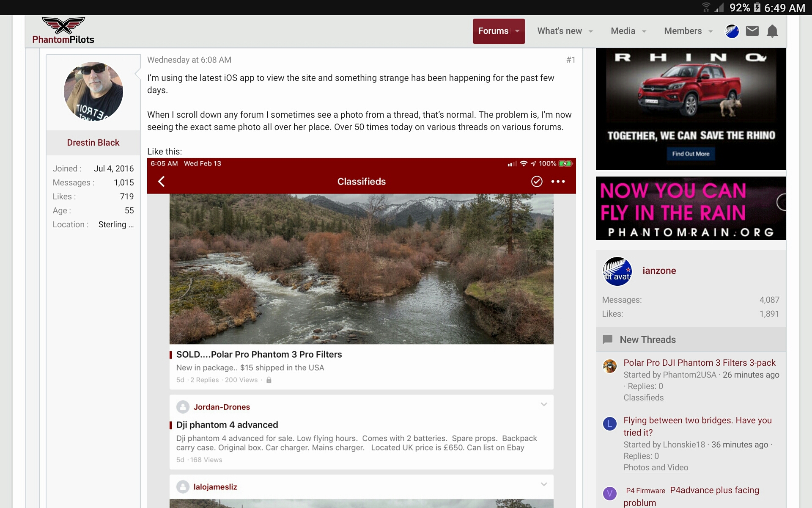This screenshot has height=508, width=812.
Task: Check the Android Wi-Fi status icon
Action: coord(706,8)
